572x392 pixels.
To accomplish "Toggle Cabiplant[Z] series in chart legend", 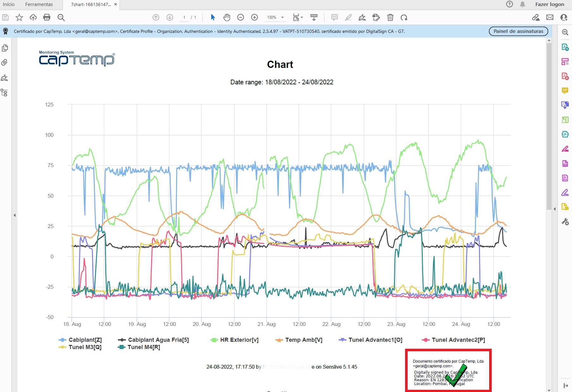I will click(x=80, y=340).
